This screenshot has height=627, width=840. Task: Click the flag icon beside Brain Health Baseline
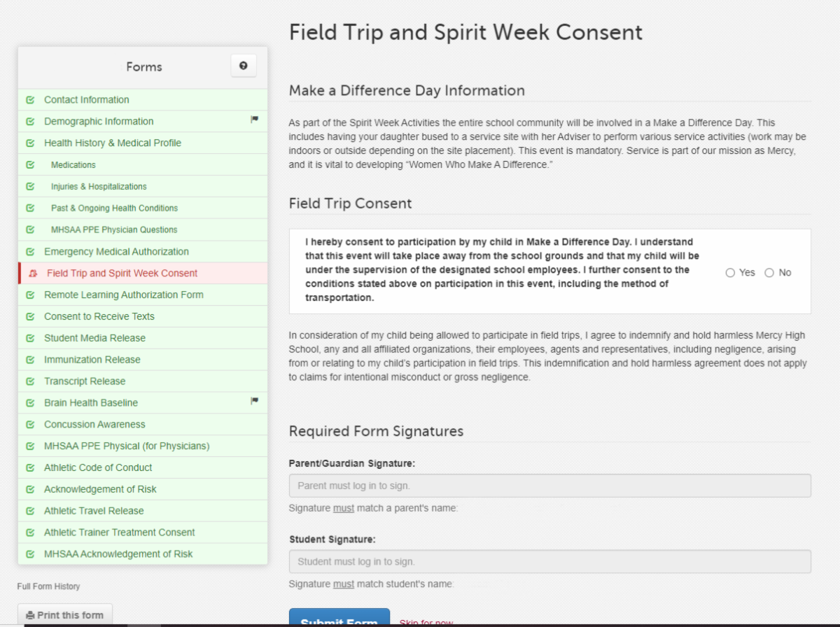click(255, 402)
